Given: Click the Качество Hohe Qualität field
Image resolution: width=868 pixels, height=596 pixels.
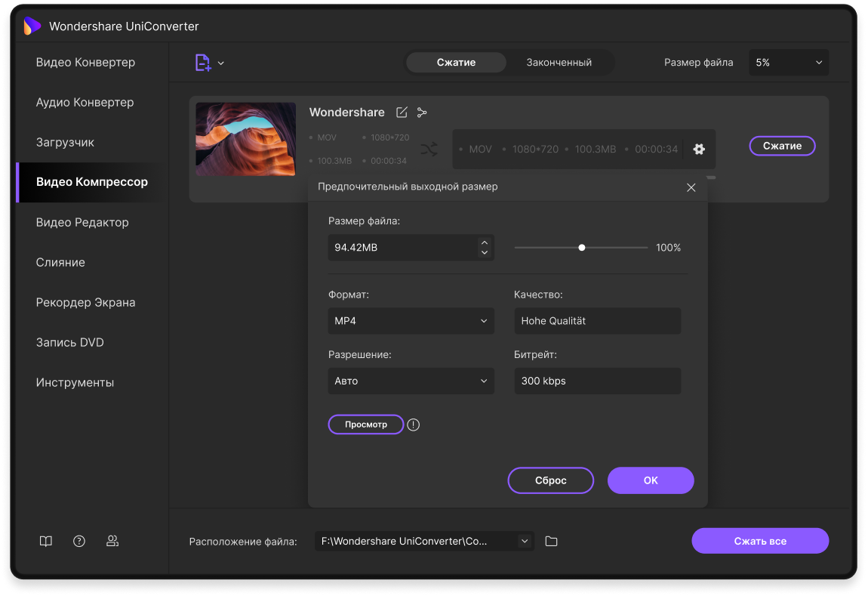Looking at the screenshot, I should [597, 321].
